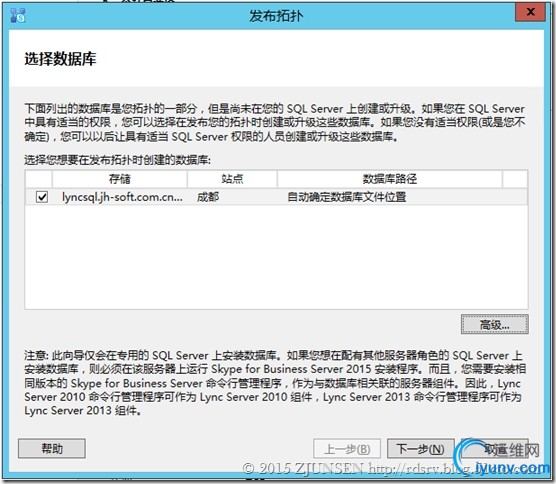Proceed with 下一步(N) button

tap(421, 449)
